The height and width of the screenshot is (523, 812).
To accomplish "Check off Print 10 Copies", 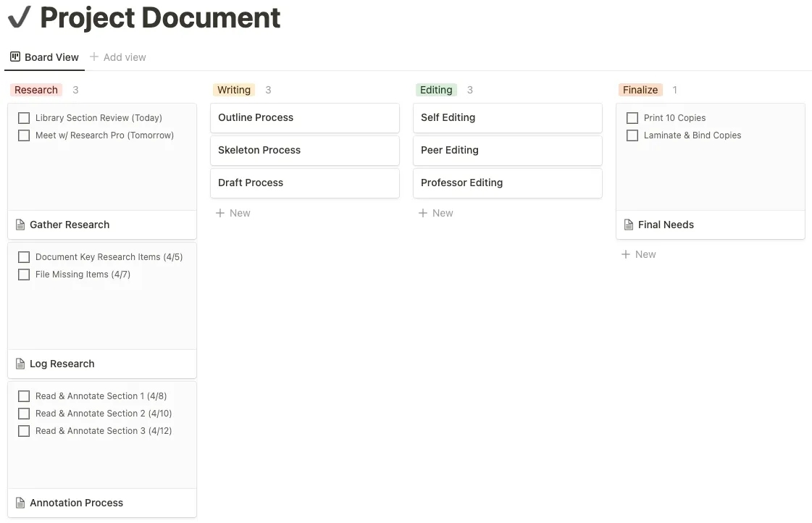I will [x=632, y=118].
